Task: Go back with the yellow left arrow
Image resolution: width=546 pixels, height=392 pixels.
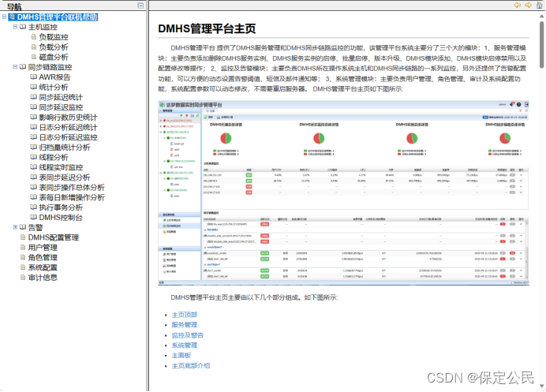Action: pyautogui.click(x=518, y=5)
